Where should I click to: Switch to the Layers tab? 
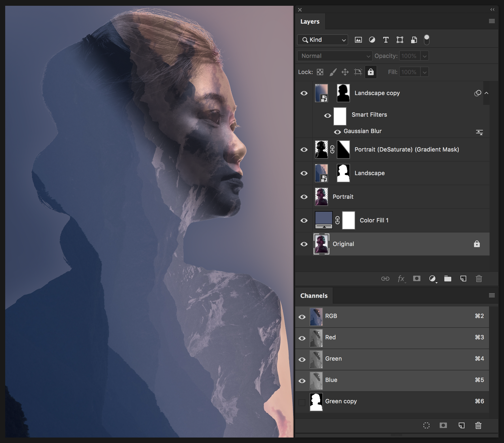coord(310,22)
